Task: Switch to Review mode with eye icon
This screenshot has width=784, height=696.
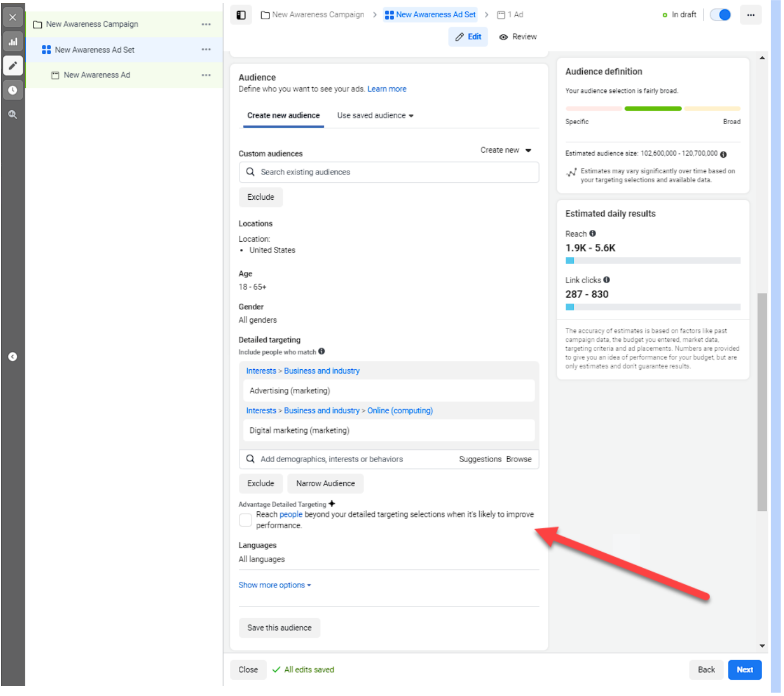Action: (518, 37)
